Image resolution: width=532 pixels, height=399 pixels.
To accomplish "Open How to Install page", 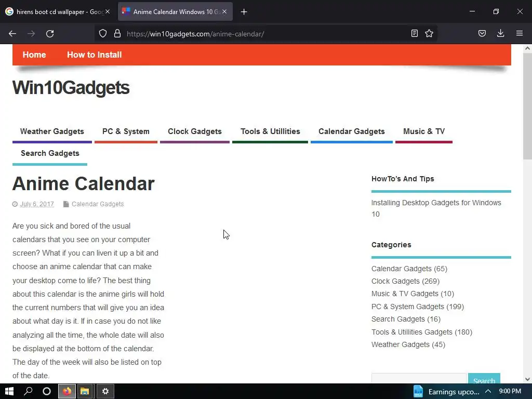I will coord(95,55).
